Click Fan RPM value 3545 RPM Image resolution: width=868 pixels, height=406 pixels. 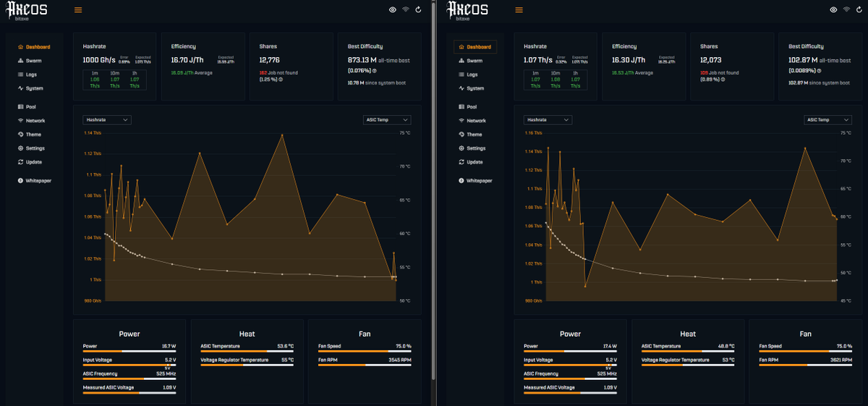click(x=400, y=360)
